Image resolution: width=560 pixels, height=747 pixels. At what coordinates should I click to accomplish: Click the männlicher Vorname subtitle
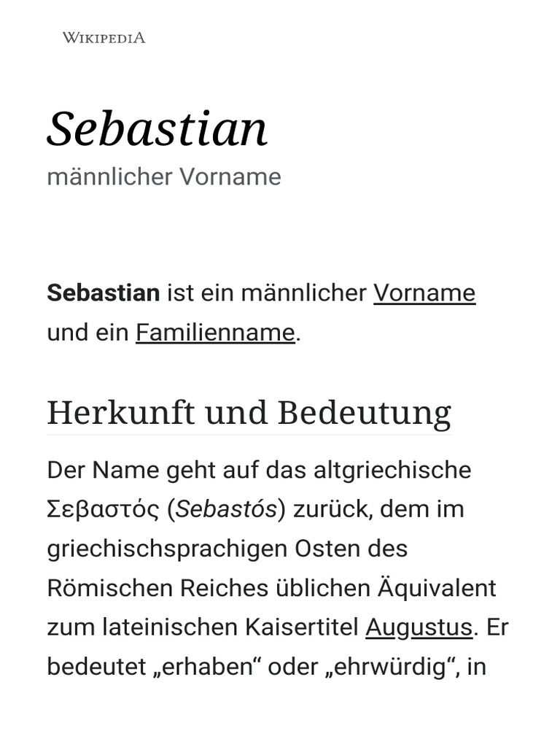pyautogui.click(x=163, y=177)
